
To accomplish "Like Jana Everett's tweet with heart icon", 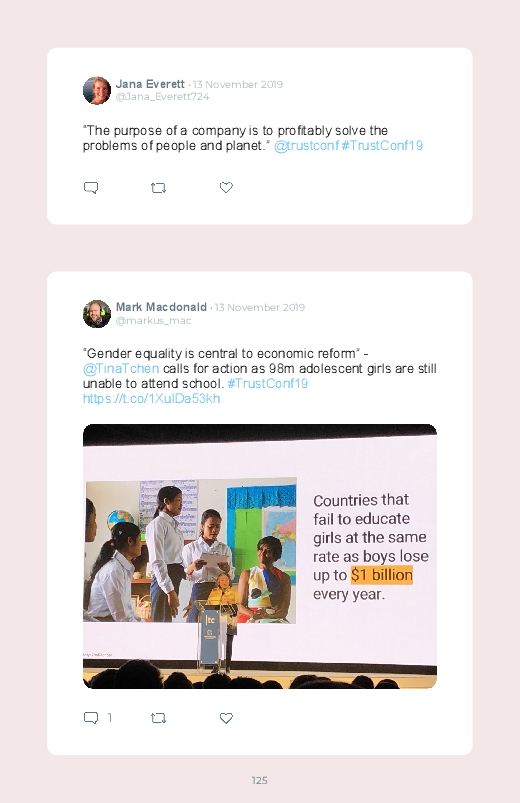I will (x=226, y=187).
